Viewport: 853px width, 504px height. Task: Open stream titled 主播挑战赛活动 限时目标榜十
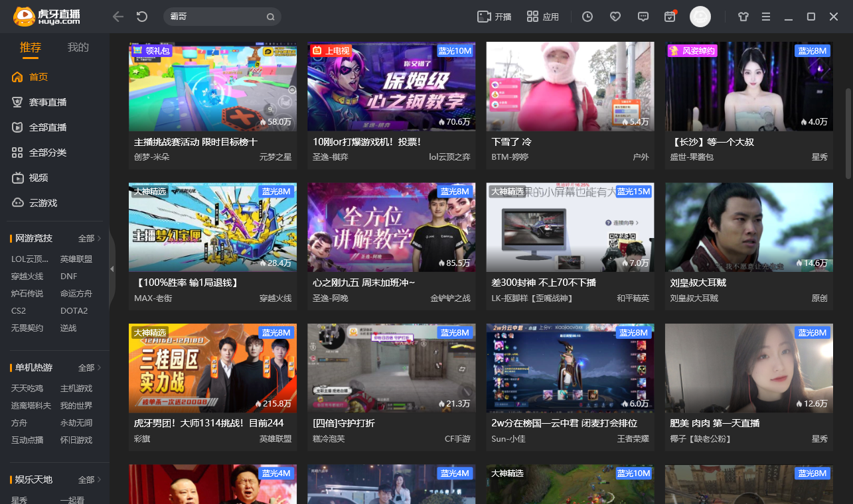coord(196,142)
